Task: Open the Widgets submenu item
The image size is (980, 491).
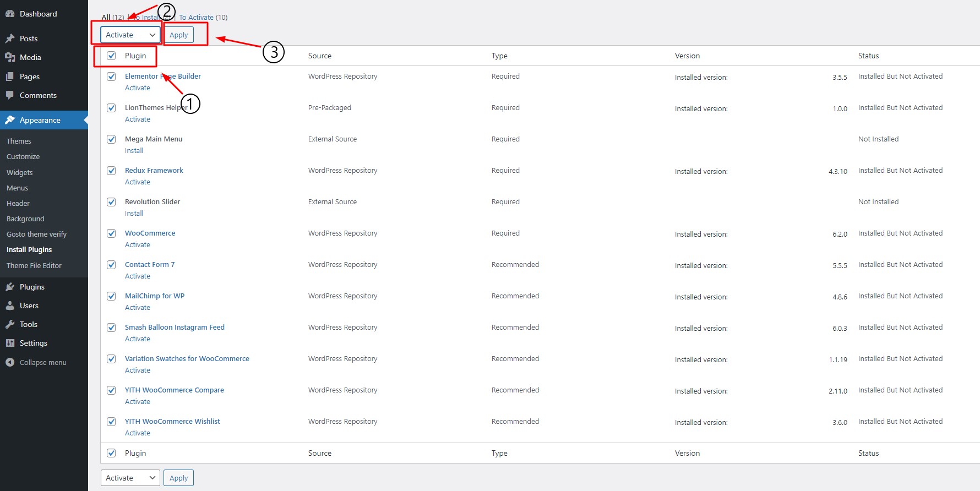Action: point(20,172)
